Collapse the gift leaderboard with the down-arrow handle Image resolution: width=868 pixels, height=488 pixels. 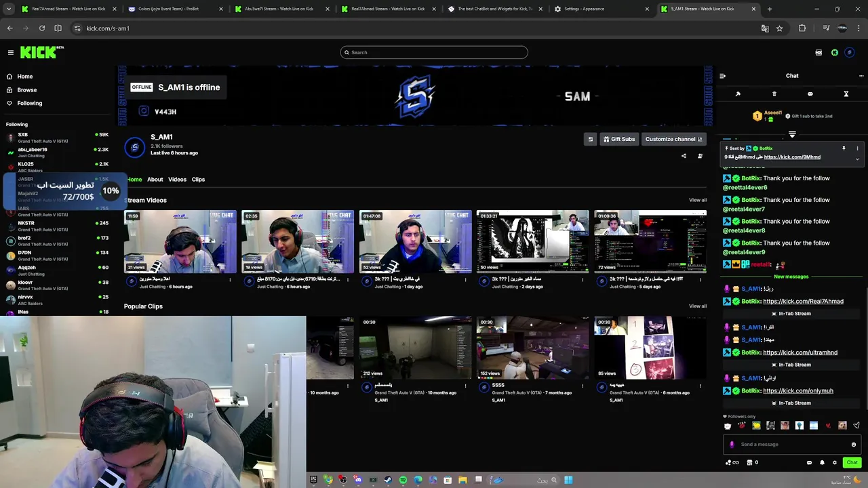(x=792, y=134)
